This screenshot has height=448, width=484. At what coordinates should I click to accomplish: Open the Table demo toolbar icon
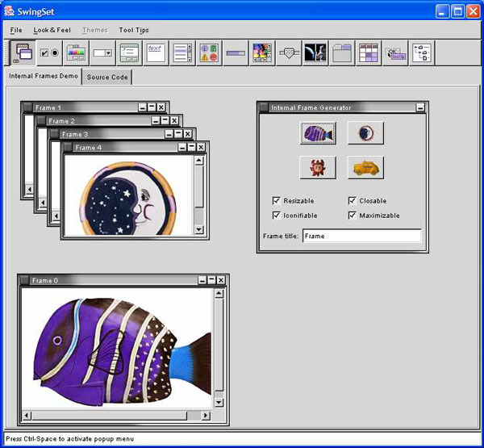(369, 52)
